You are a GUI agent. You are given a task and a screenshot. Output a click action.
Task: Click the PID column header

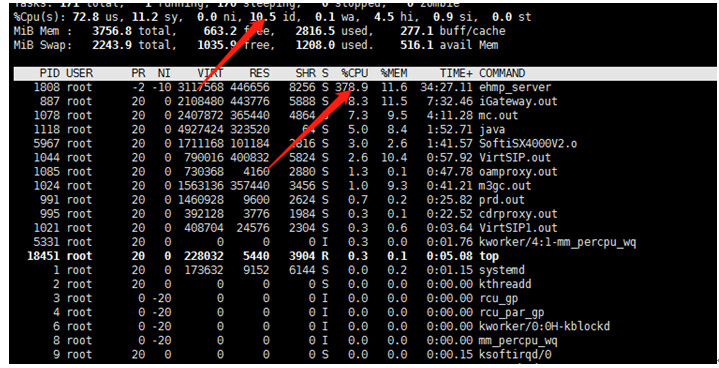click(x=50, y=73)
